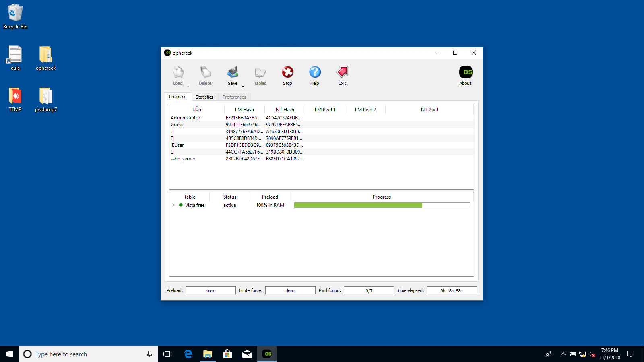Click the LM Pwd 1 column header
The image size is (644, 362).
[x=325, y=110]
